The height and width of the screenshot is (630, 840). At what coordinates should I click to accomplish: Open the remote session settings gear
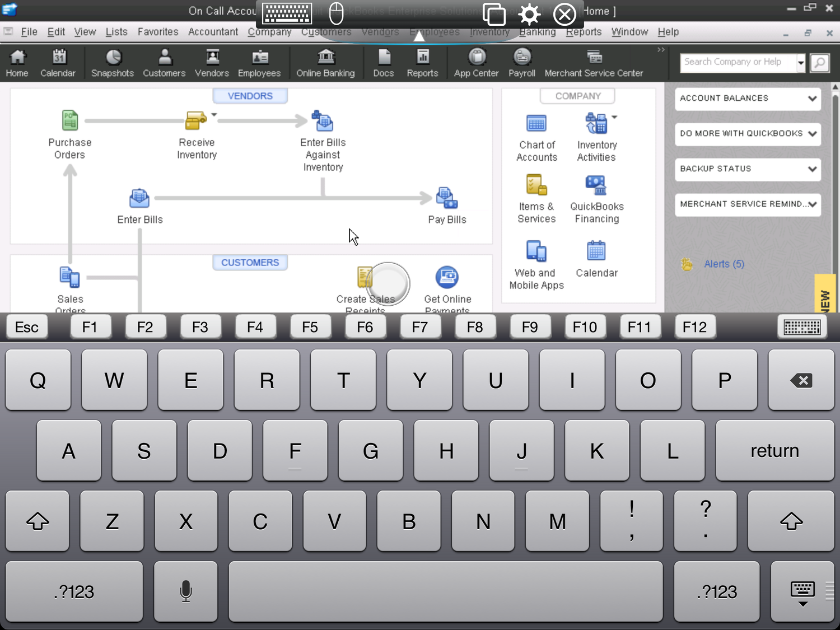[x=529, y=14]
